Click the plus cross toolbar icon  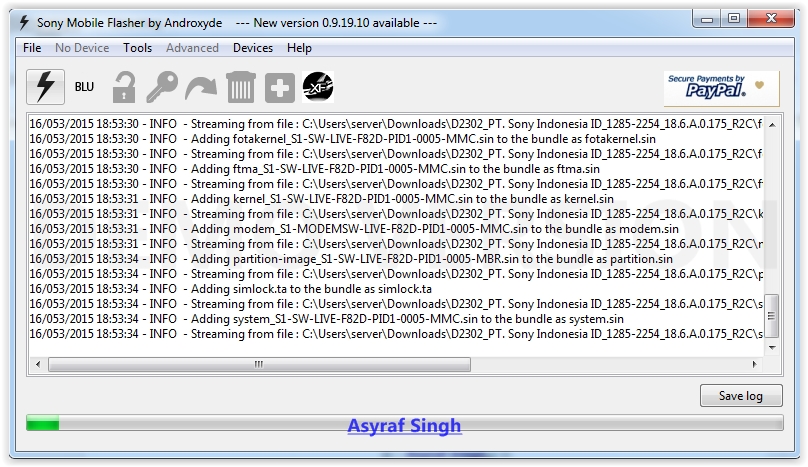(280, 88)
